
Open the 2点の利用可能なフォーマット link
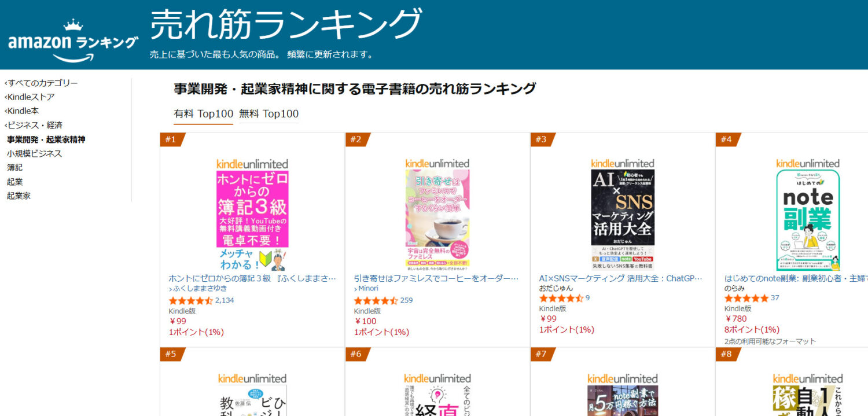point(770,341)
